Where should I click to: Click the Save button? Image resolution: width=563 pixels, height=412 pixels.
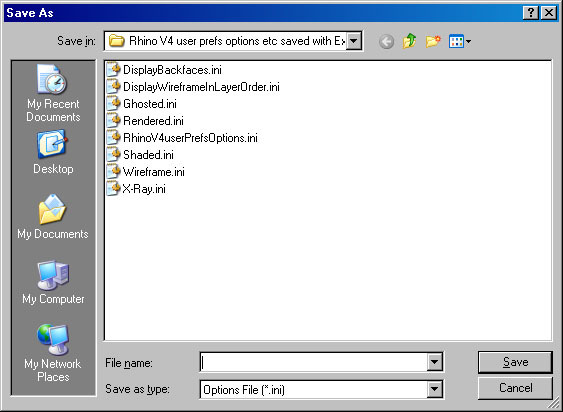(515, 362)
